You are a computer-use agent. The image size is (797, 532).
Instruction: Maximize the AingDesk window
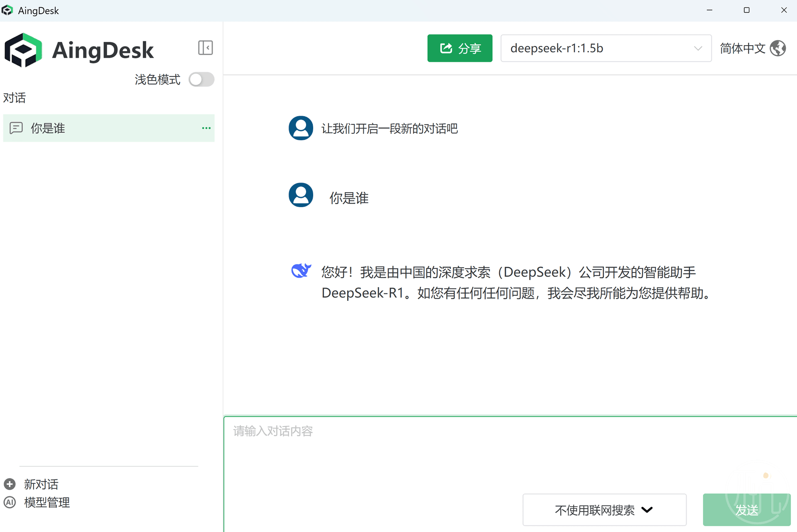click(746, 10)
